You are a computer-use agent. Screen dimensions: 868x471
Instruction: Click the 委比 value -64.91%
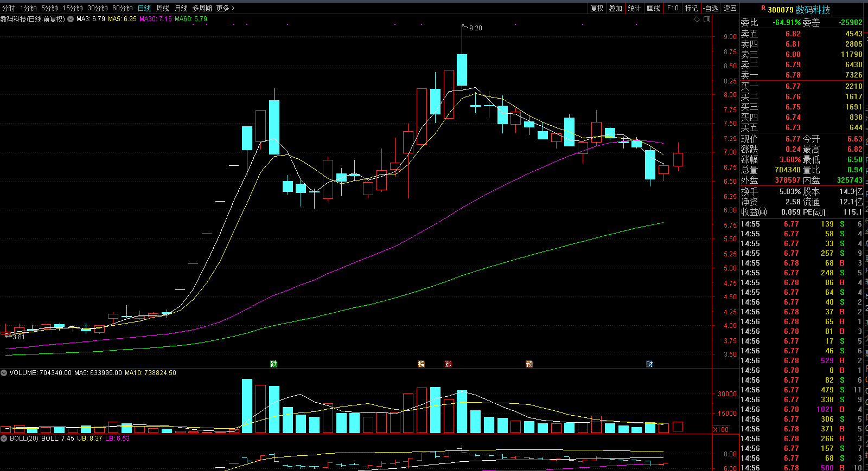tap(787, 22)
